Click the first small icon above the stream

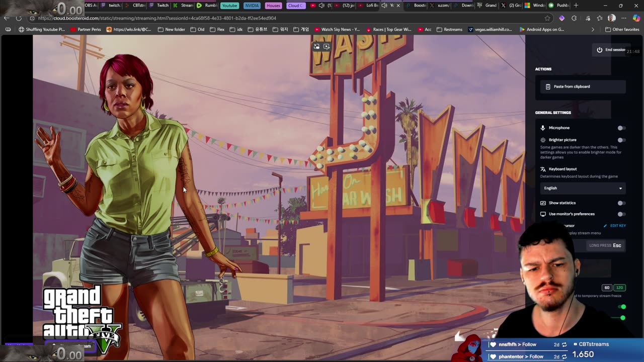[x=316, y=46]
